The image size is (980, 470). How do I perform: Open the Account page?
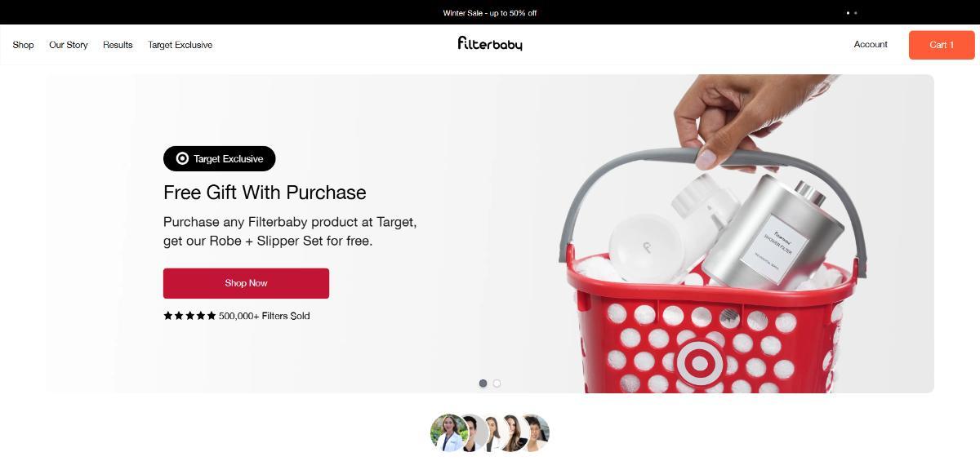pos(871,45)
